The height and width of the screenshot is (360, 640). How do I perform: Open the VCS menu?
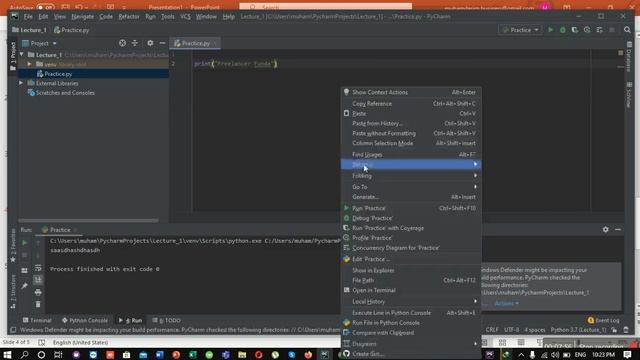(185, 17)
